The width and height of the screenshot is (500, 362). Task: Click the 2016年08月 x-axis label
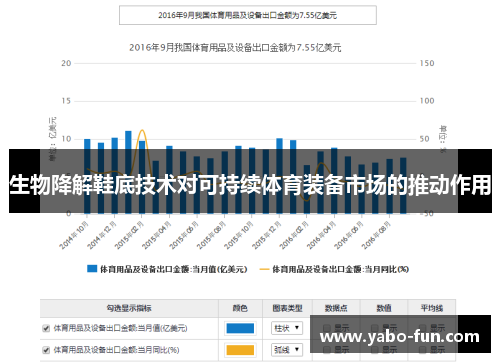coord(376,235)
